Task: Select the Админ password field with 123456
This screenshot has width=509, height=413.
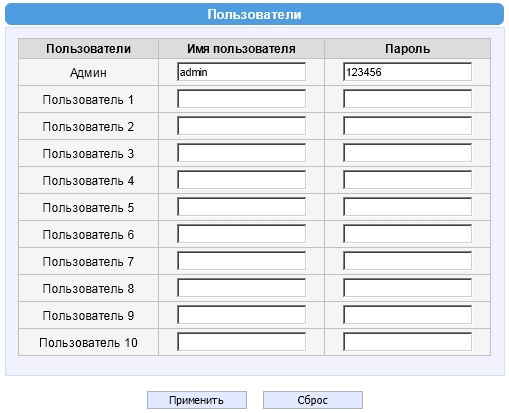Action: pyautogui.click(x=407, y=72)
